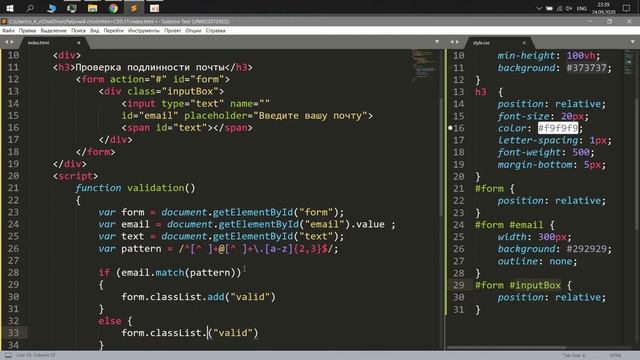The width and height of the screenshot is (640, 360).
Task: Toggle side bar icon in status bar
Action: tap(8, 356)
